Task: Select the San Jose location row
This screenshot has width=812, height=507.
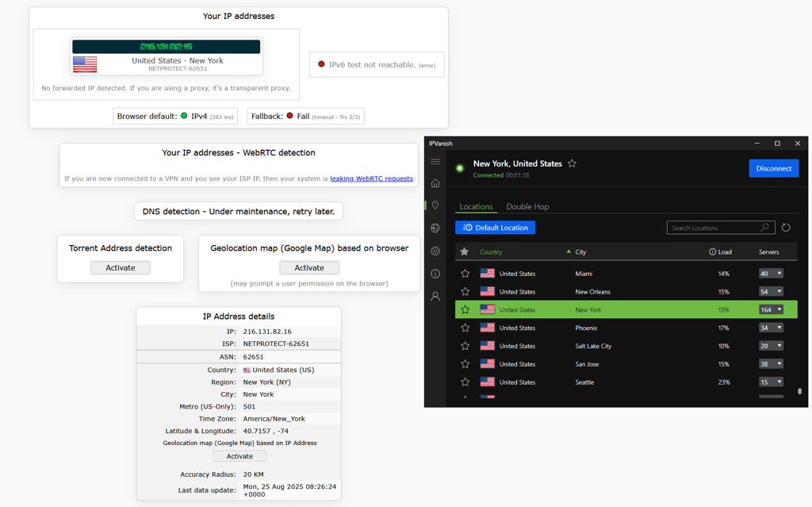Action: click(x=626, y=364)
